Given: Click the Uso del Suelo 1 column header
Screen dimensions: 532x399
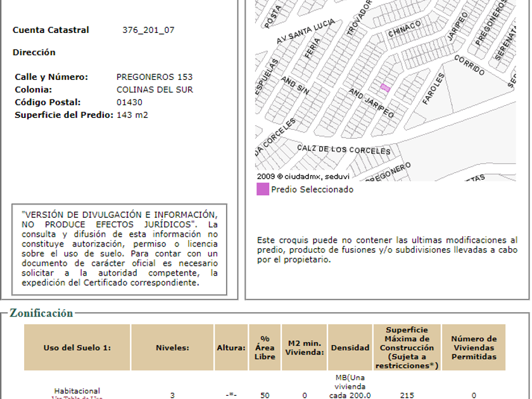Looking at the screenshot, I should click(77, 348).
